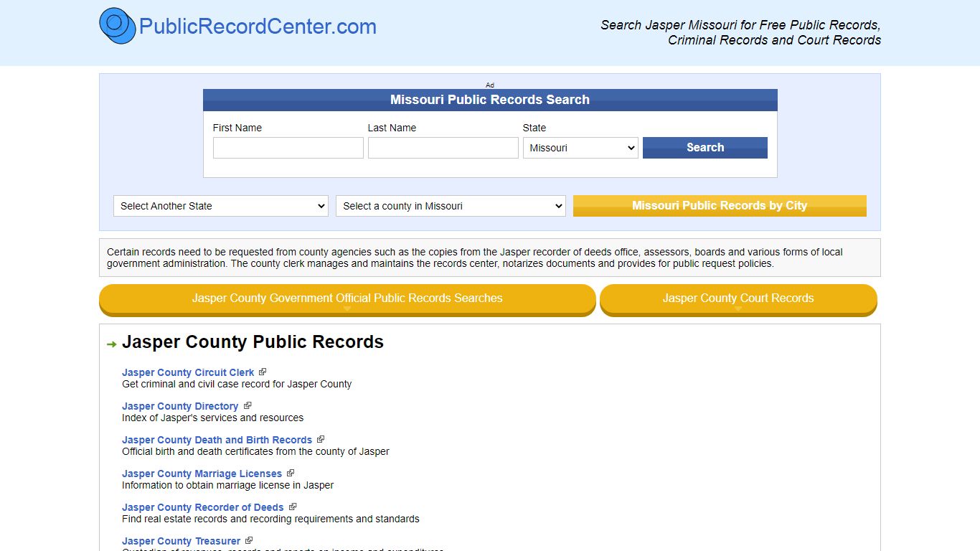
Task: Open the Jasper County Treasurer link
Action: (x=182, y=541)
